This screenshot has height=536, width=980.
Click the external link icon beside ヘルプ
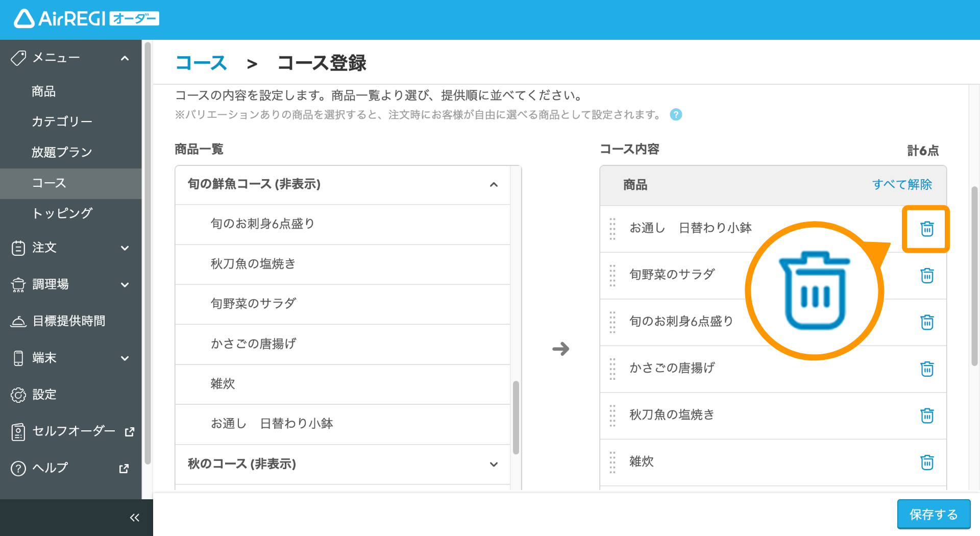point(124,468)
